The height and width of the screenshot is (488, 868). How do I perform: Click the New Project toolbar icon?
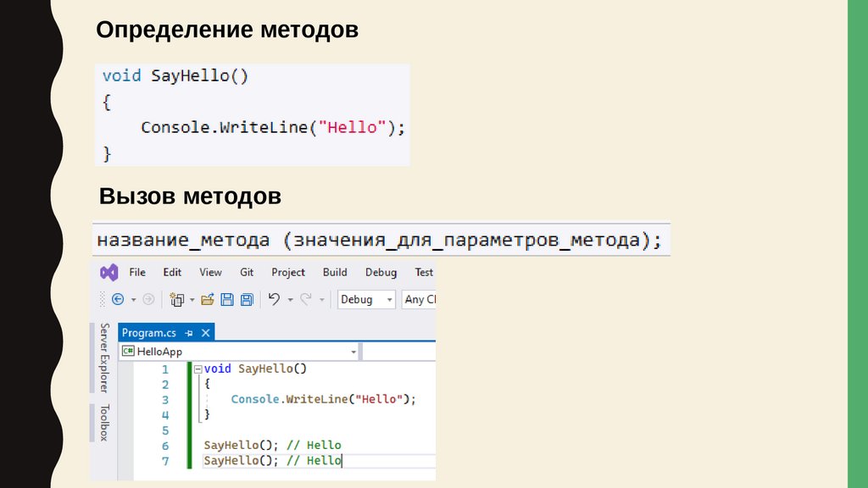coord(176,299)
